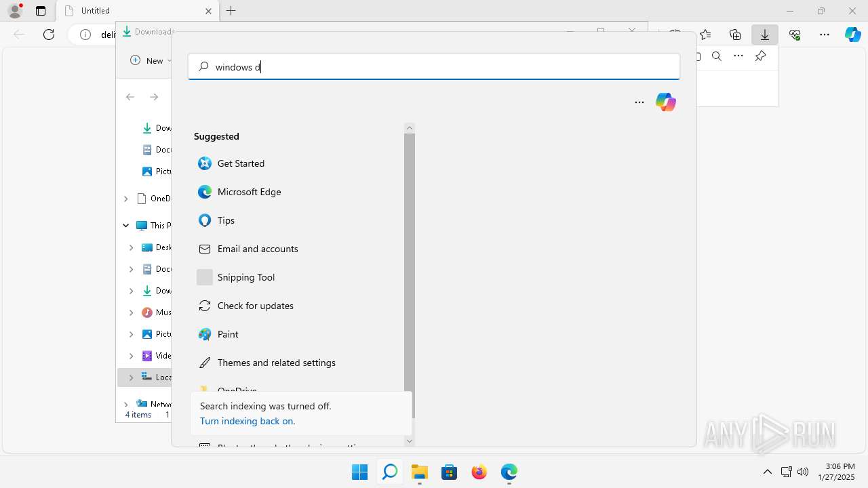Select the This PC tree item
This screenshot has width=868, height=488.
(x=153, y=225)
